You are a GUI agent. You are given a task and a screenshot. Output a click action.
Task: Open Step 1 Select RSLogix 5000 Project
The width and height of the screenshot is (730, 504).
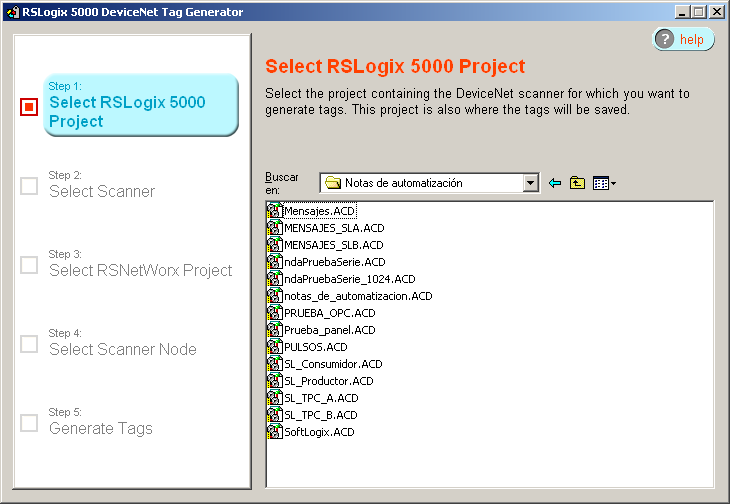(141, 105)
